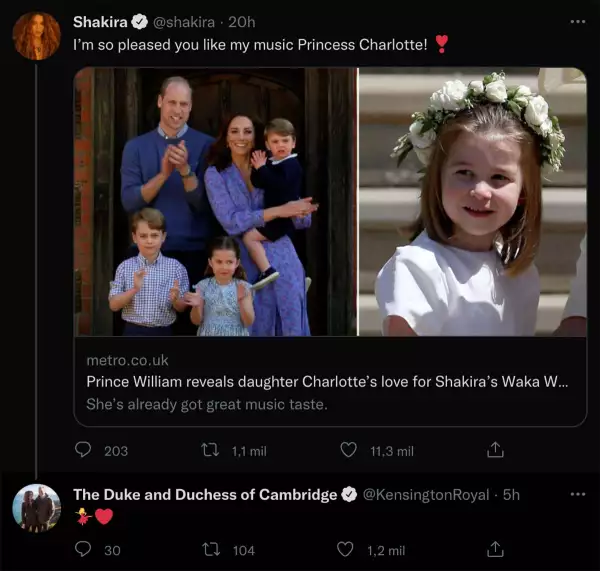Open the Princess Charlotte flower crown photo
Image resolution: width=600 pixels, height=571 pixels.
pos(472,201)
